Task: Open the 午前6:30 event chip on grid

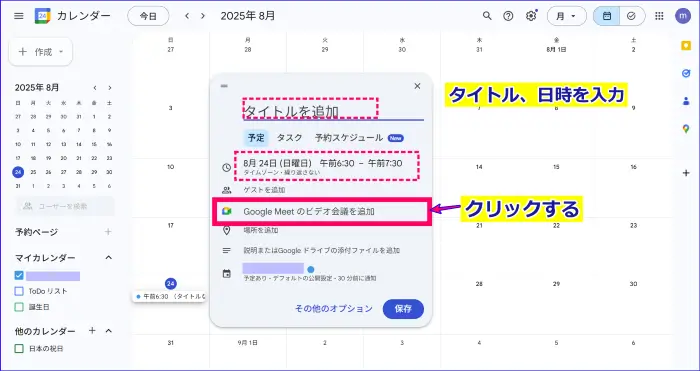Action: (x=169, y=296)
